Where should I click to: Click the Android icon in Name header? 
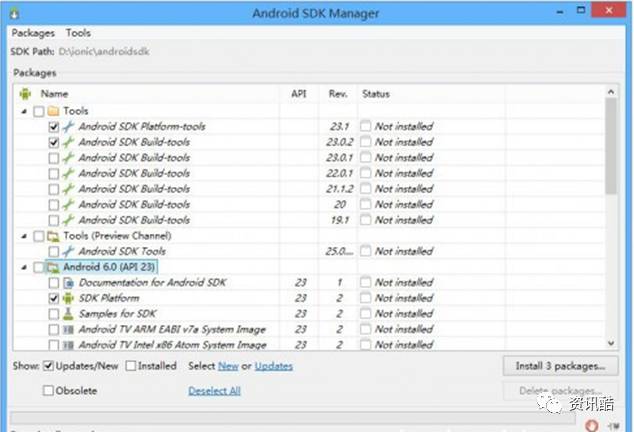click(x=25, y=94)
